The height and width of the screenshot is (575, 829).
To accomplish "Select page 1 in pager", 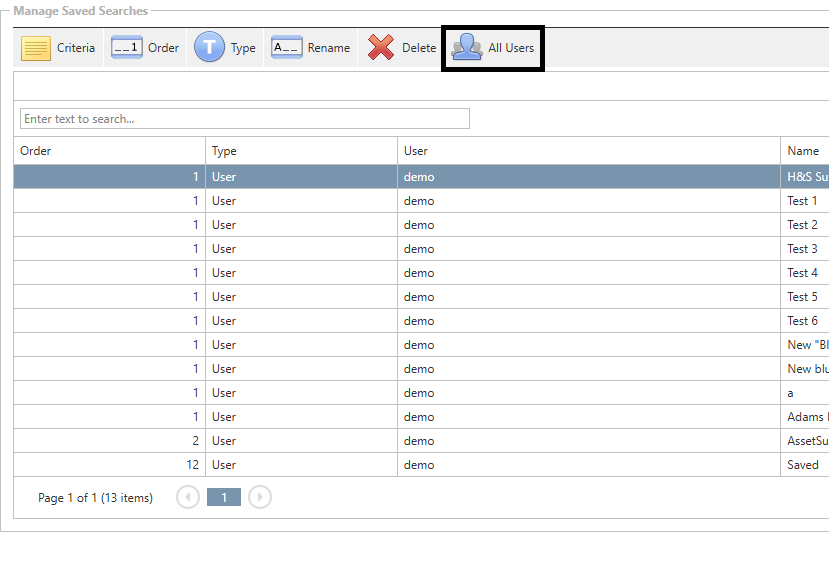I will tap(224, 497).
